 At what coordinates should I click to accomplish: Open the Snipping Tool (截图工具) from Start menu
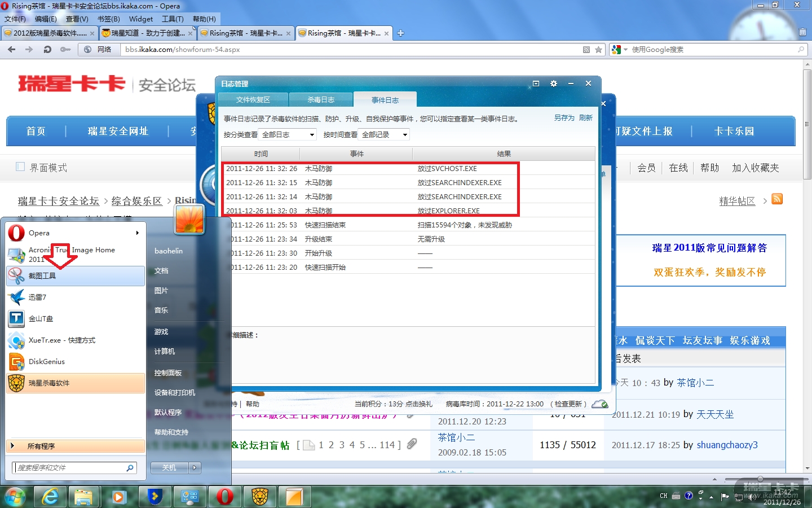76,276
